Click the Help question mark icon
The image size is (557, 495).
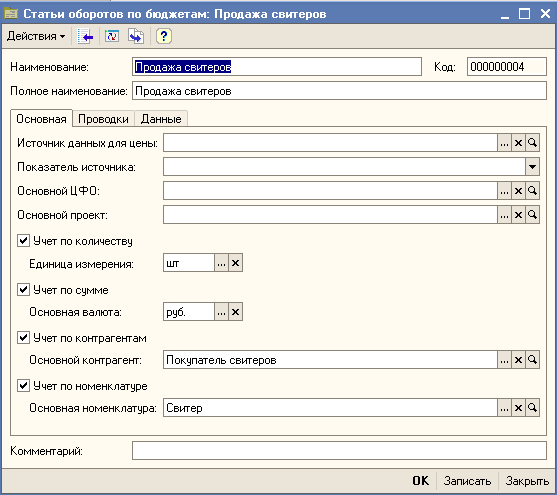point(163,36)
